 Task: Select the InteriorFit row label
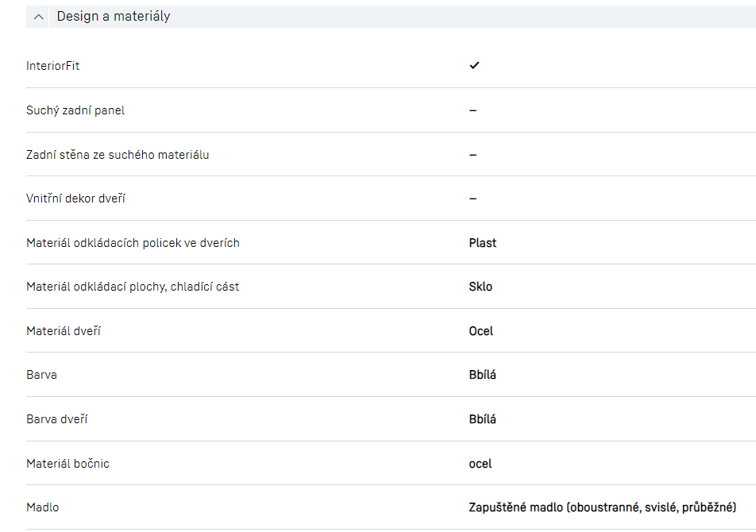pos(53,66)
